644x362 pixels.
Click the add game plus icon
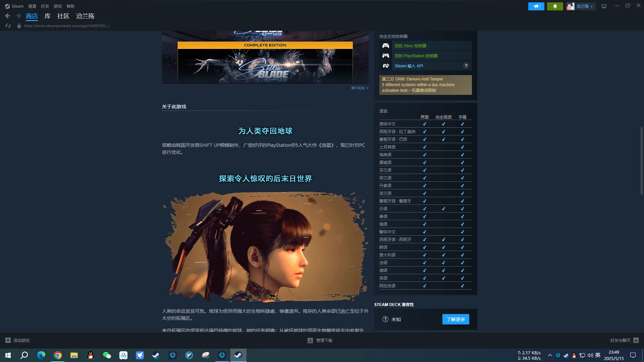click(x=8, y=340)
